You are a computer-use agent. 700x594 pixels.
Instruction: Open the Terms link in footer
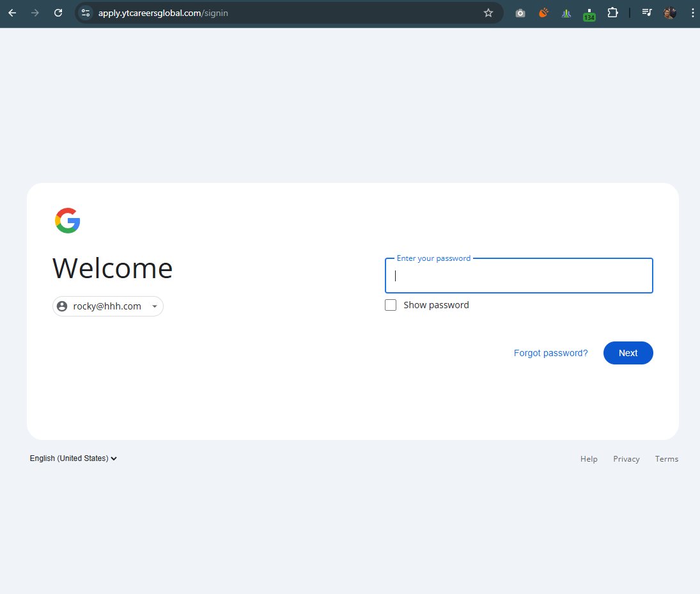[x=667, y=459]
